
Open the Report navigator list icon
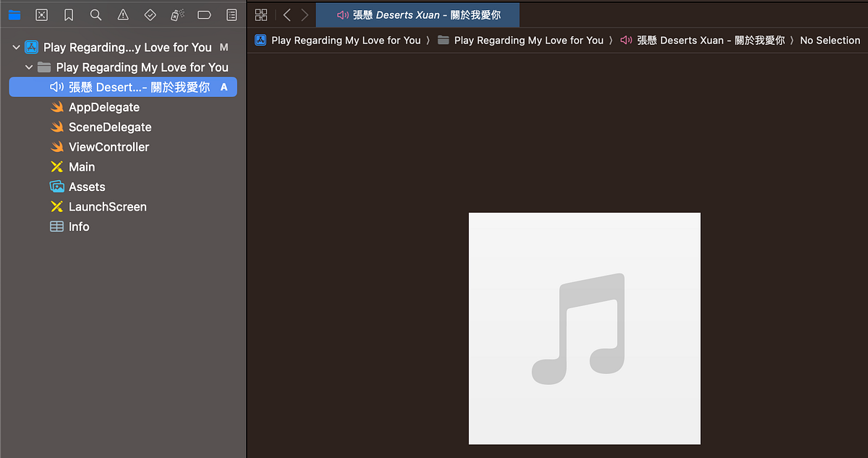click(x=231, y=14)
